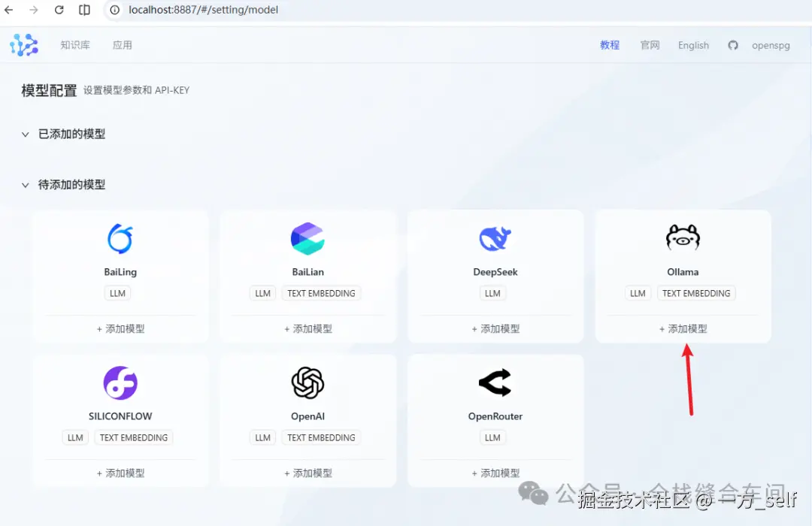Viewport: 812px width, 526px height.
Task: Open the 教程 link
Action: tap(610, 45)
